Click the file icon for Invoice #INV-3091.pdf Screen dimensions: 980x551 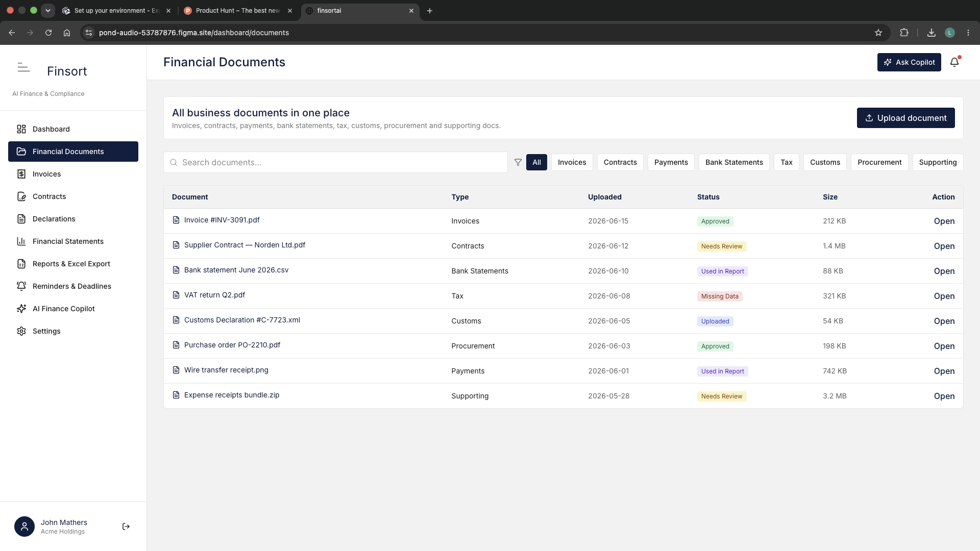point(176,220)
